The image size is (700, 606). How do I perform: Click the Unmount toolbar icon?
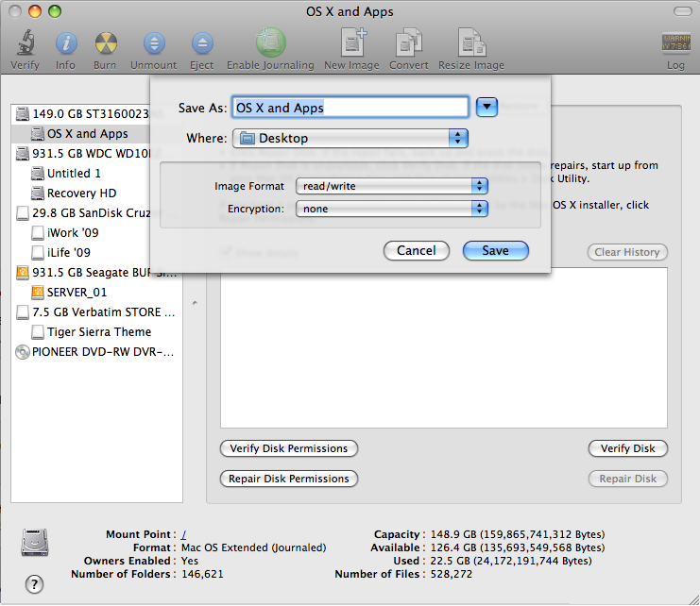click(x=154, y=43)
